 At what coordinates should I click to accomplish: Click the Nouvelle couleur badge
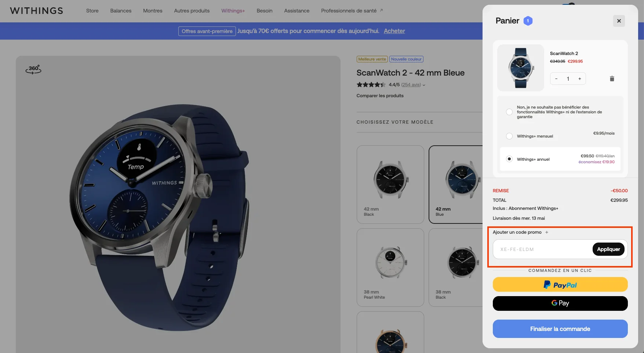tap(406, 59)
